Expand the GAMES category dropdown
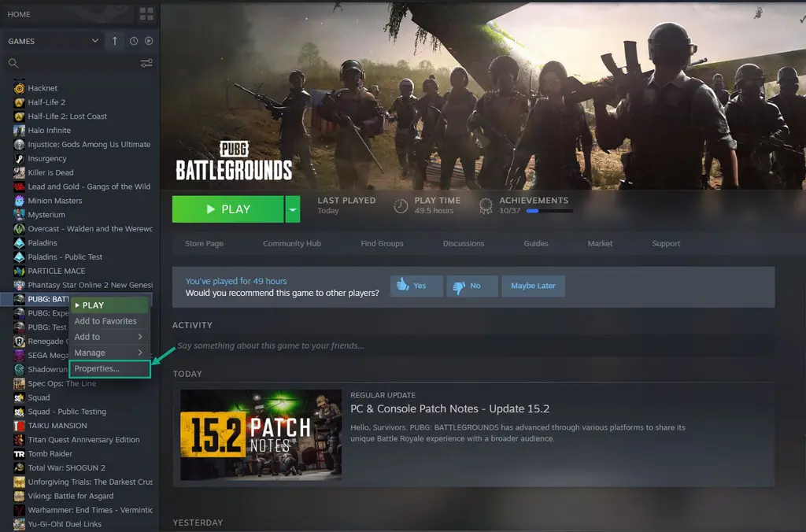 (x=94, y=41)
